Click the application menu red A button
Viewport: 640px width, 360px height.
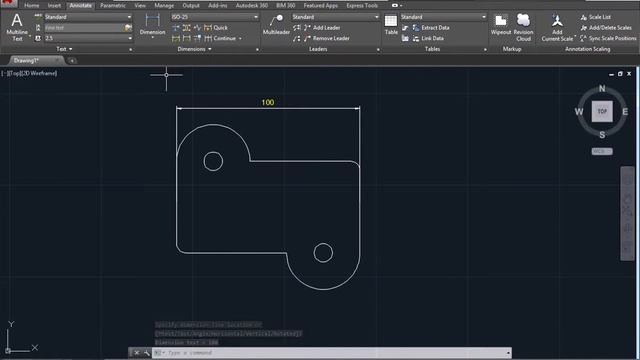(x=8, y=3)
